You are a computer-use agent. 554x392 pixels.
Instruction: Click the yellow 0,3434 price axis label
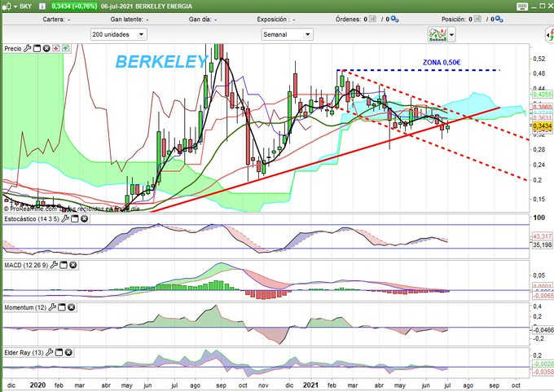point(542,126)
